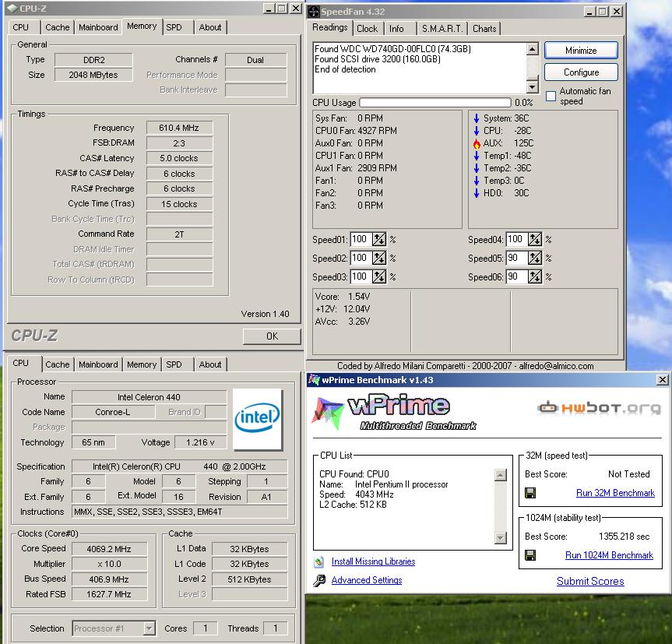Adjust the Speed05 stepper arrows

pos(534,259)
